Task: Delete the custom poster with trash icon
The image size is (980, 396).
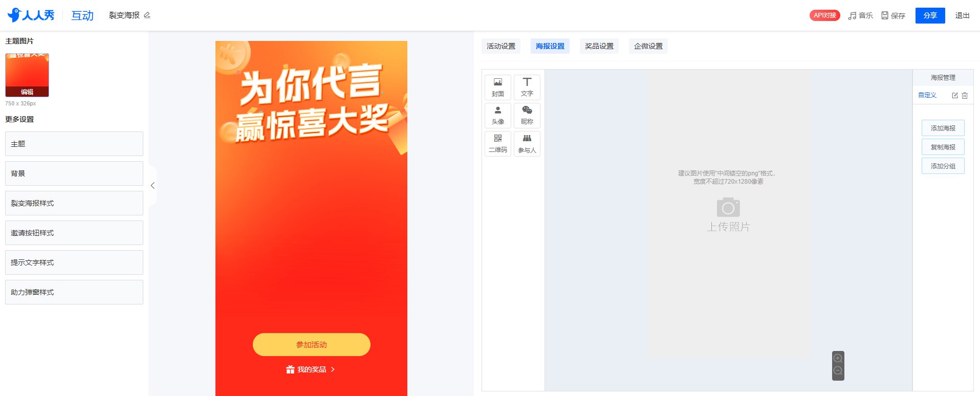Action: 965,96
